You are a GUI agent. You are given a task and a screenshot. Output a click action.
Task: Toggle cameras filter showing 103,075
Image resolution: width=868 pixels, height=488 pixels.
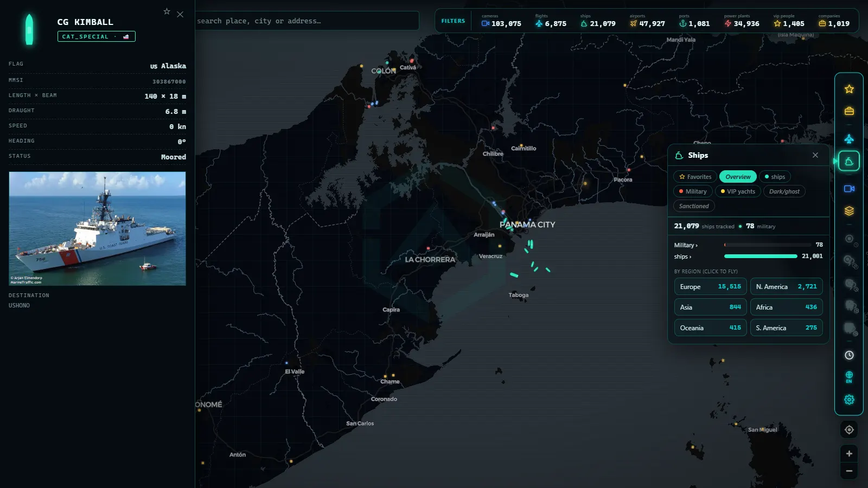[501, 21]
